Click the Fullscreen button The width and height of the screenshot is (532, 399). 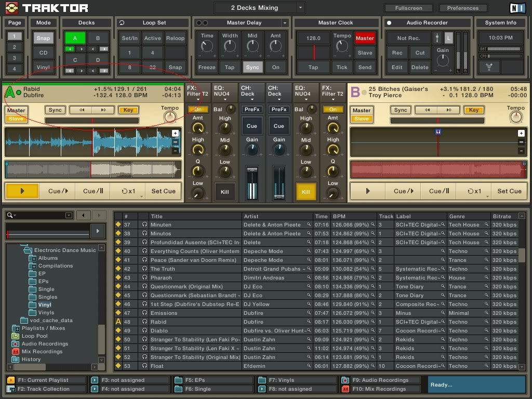[408, 8]
